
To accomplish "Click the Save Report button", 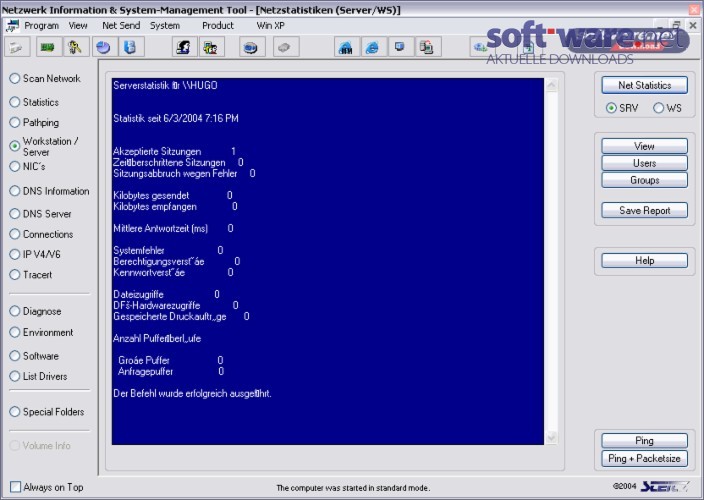I will [x=644, y=211].
